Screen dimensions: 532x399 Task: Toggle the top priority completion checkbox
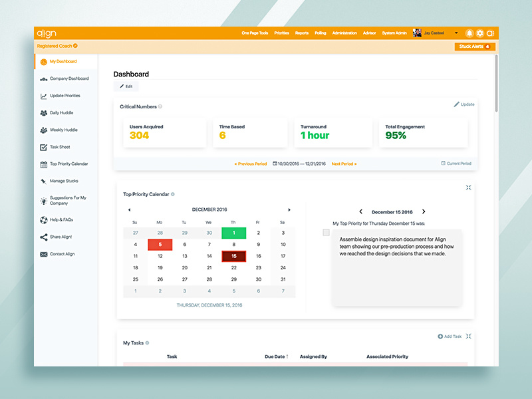click(x=326, y=232)
